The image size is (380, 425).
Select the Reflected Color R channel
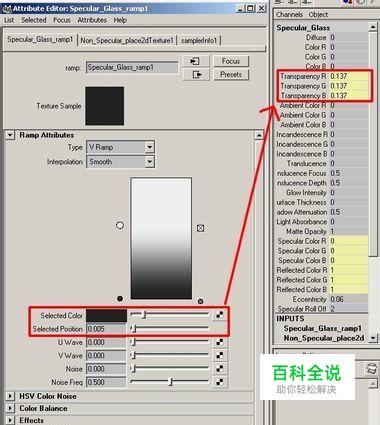click(x=322, y=270)
